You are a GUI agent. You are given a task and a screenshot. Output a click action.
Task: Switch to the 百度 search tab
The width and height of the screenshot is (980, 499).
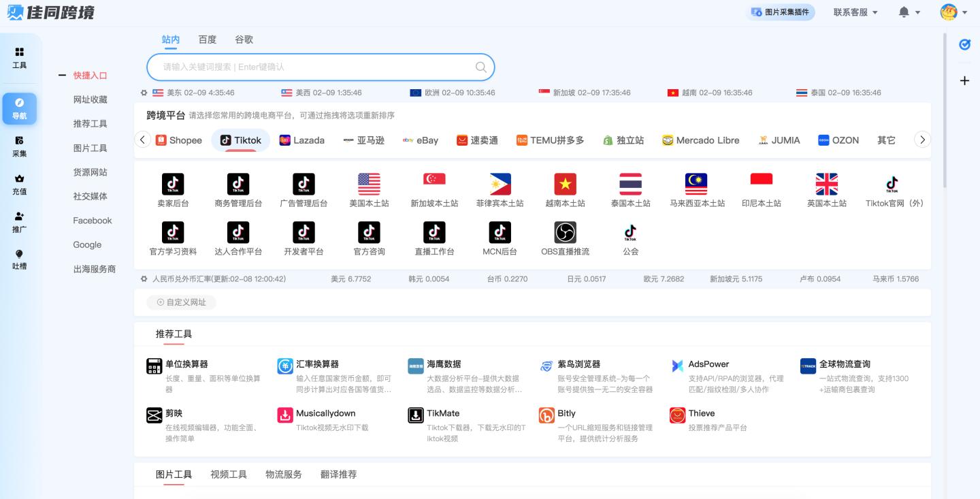coord(207,39)
